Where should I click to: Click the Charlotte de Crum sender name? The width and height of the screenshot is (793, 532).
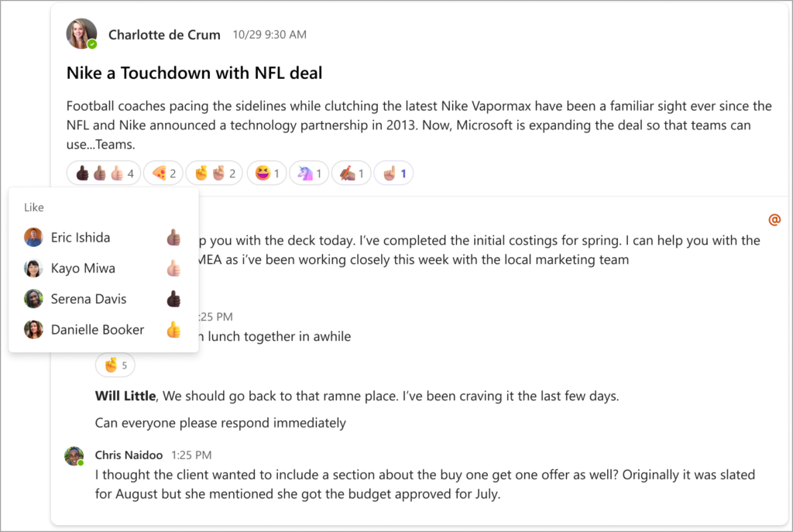tap(164, 35)
